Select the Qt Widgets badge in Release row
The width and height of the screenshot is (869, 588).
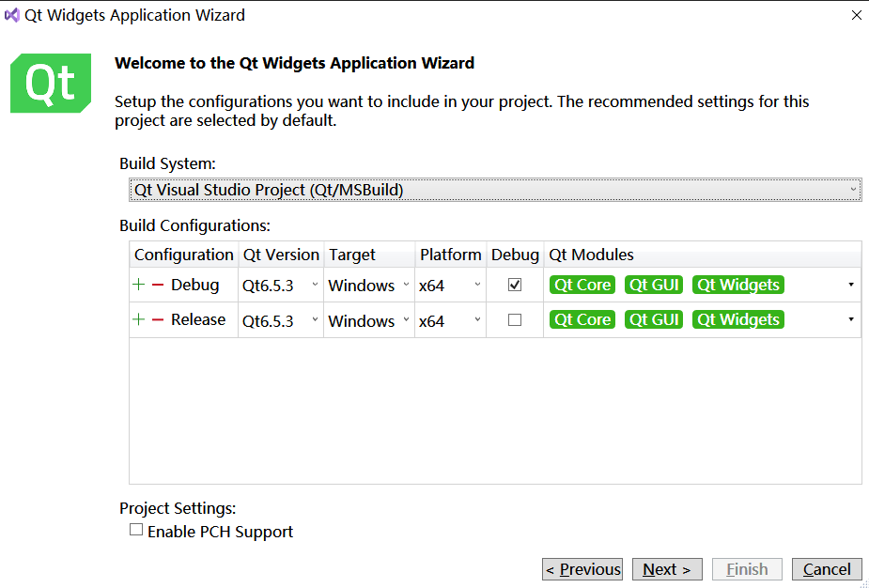[737, 319]
